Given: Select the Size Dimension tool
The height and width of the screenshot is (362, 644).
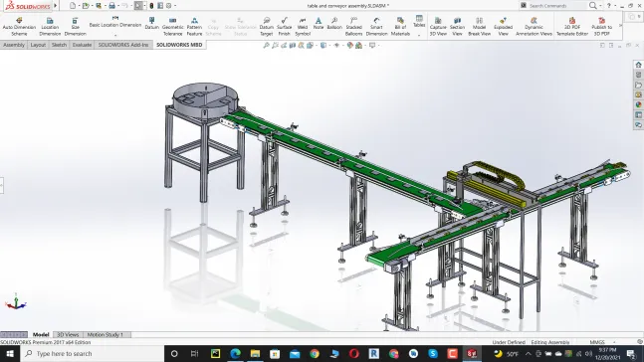Looking at the screenshot, I should pyautogui.click(x=76, y=27).
